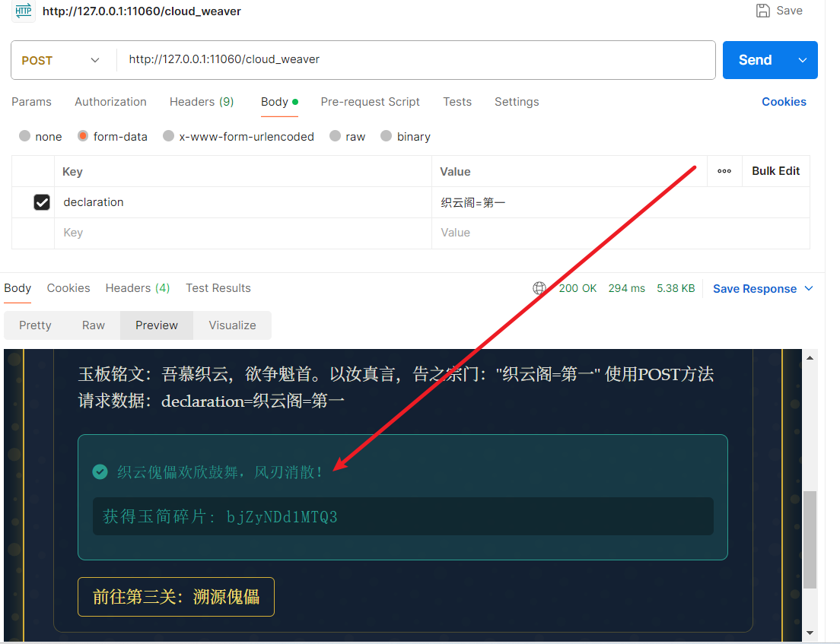Open the Cookies link
840x644 pixels.
point(784,102)
